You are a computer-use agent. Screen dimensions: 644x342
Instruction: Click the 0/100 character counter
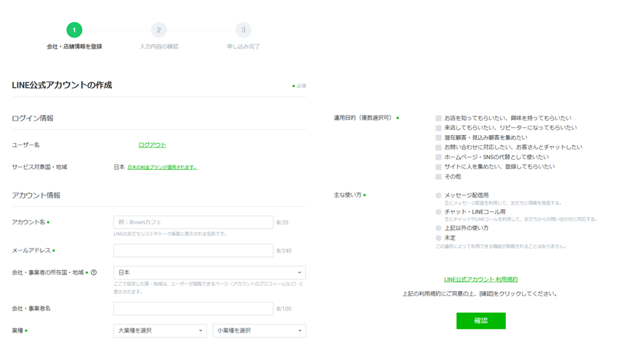click(x=284, y=309)
